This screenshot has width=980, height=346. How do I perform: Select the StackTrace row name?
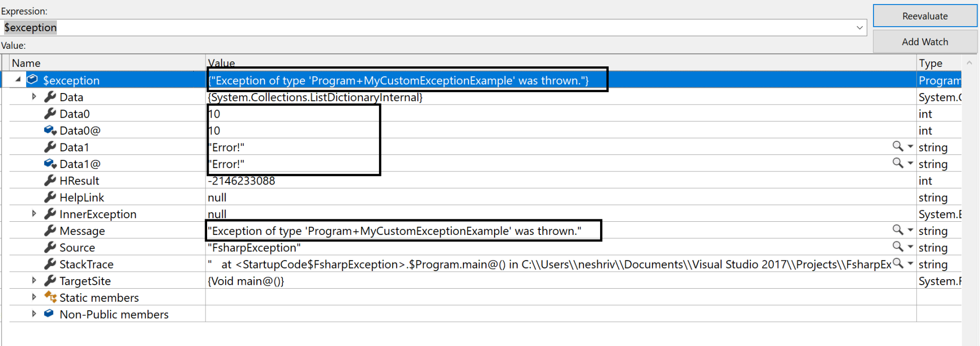pos(86,264)
